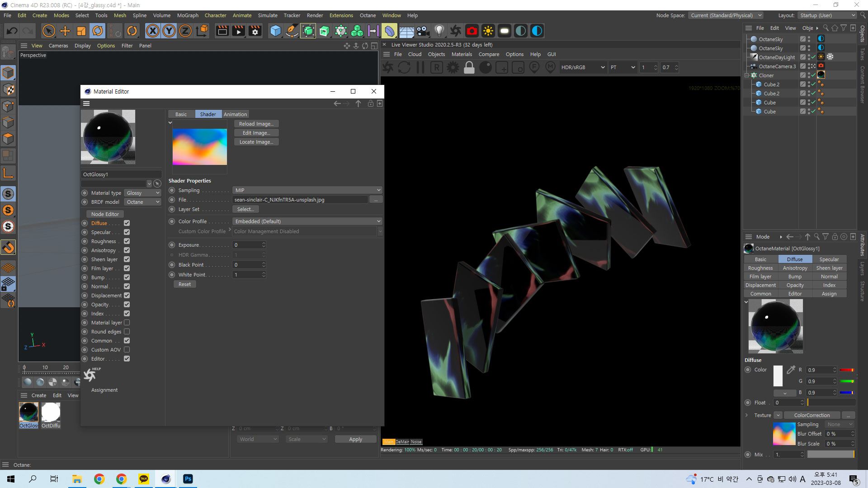Open Edit Render Settings gear clapperboard
This screenshot has width=868, height=488.
pos(255,31)
